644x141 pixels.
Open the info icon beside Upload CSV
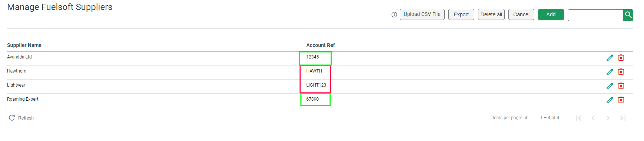tap(394, 15)
